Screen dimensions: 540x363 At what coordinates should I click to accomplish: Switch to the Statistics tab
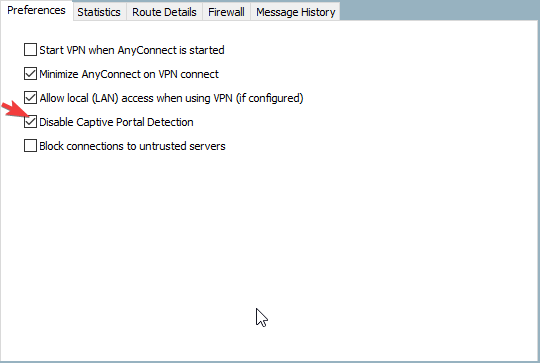click(x=99, y=12)
